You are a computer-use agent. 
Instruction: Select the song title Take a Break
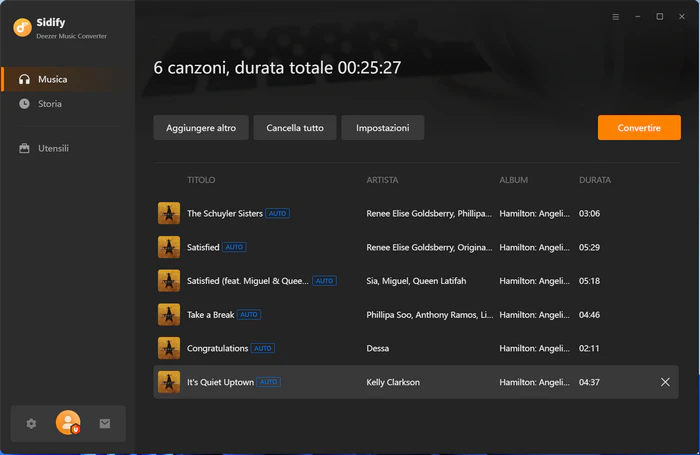(210, 315)
